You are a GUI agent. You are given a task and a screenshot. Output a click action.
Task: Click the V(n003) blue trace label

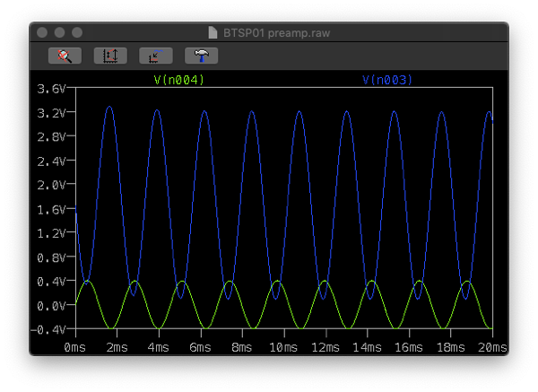(x=387, y=81)
